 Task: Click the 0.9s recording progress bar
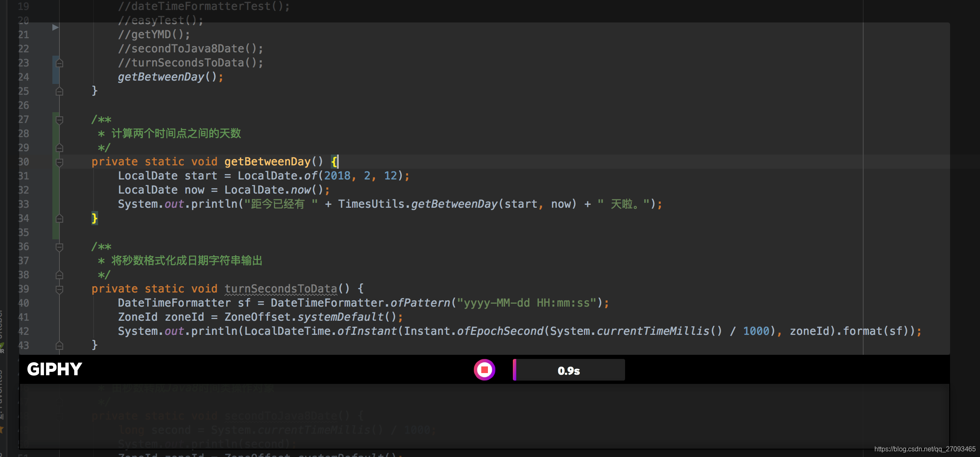click(569, 370)
